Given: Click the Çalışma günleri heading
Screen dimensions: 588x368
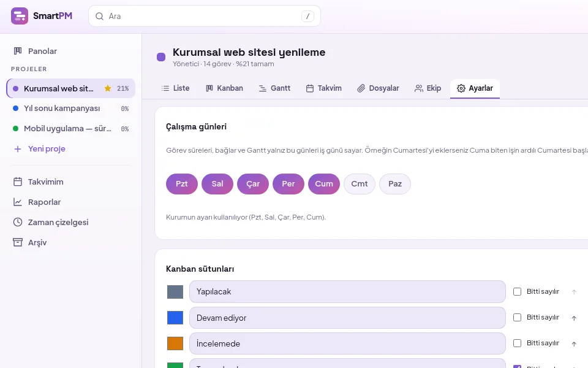Looking at the screenshot, I should 196,127.
